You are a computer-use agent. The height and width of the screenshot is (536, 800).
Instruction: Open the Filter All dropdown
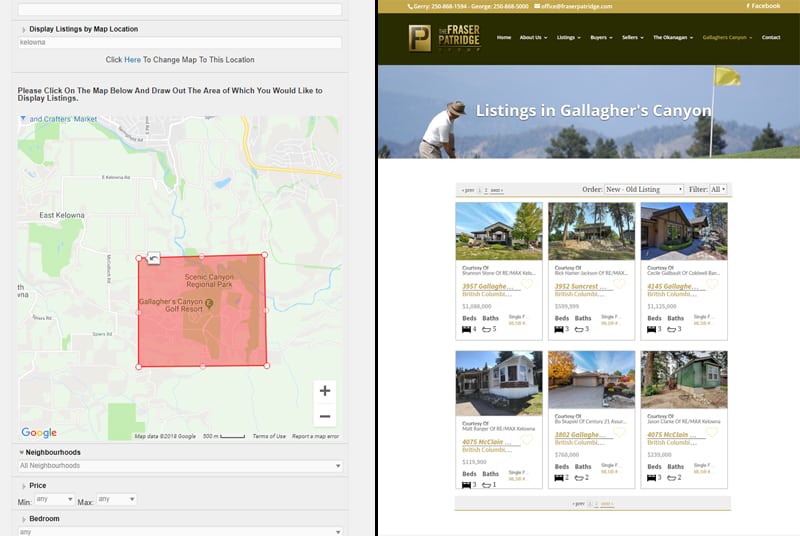[718, 189]
